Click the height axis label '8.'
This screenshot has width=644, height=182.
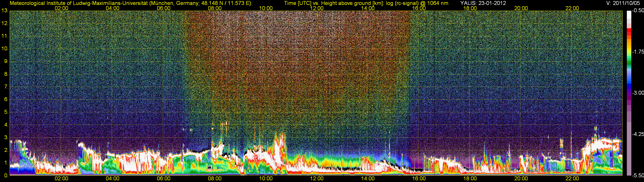pyautogui.click(x=6, y=74)
